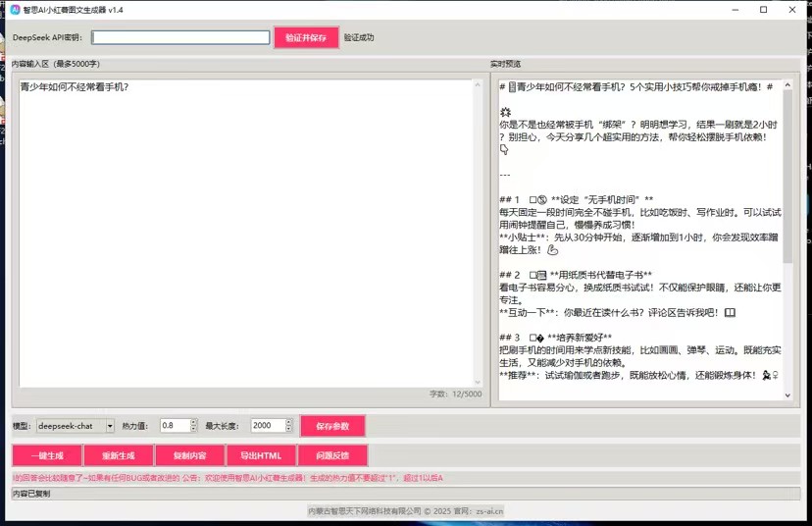Click the 内容已复制 status bar message

tap(31, 494)
